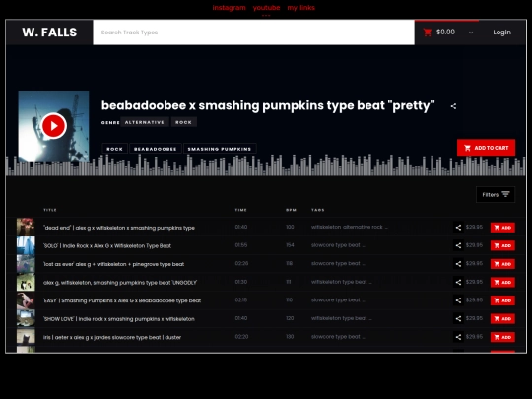Share the 'SOLO' Indie Rock track
Screen dimensions: 532x399
pos(458,245)
